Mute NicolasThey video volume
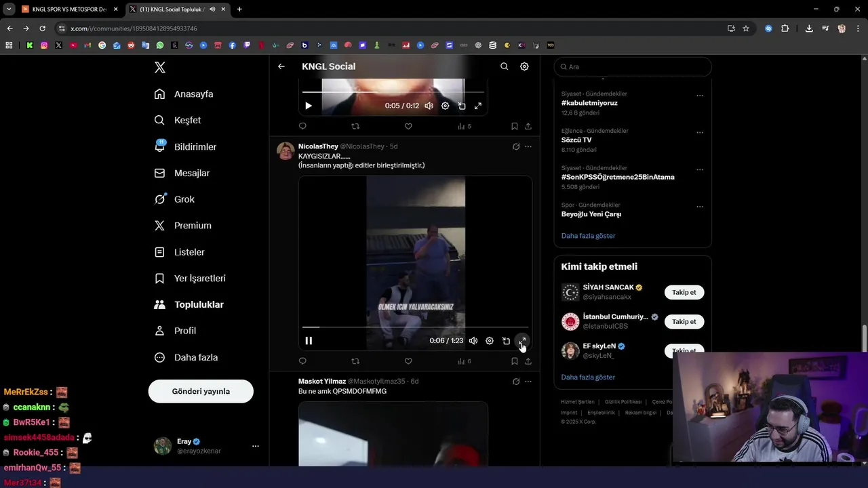Screen dimensions: 868x488 click(473, 341)
